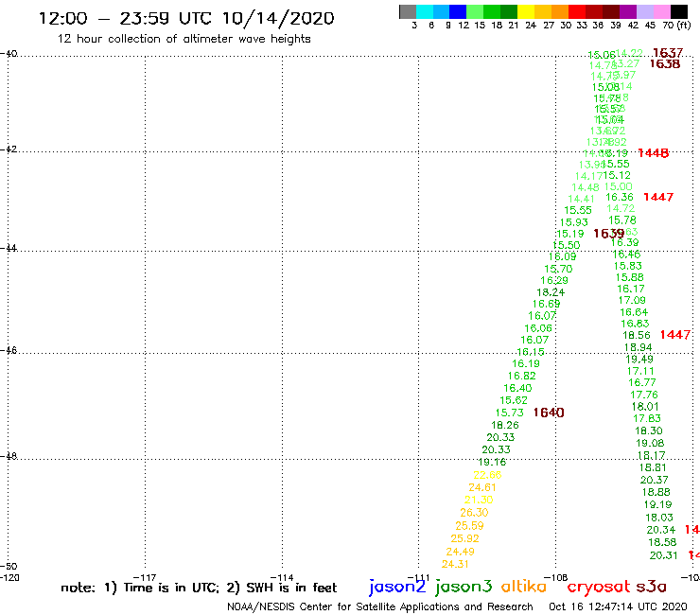Click the wave height value '16.82'
700x615 pixels.
point(521,376)
